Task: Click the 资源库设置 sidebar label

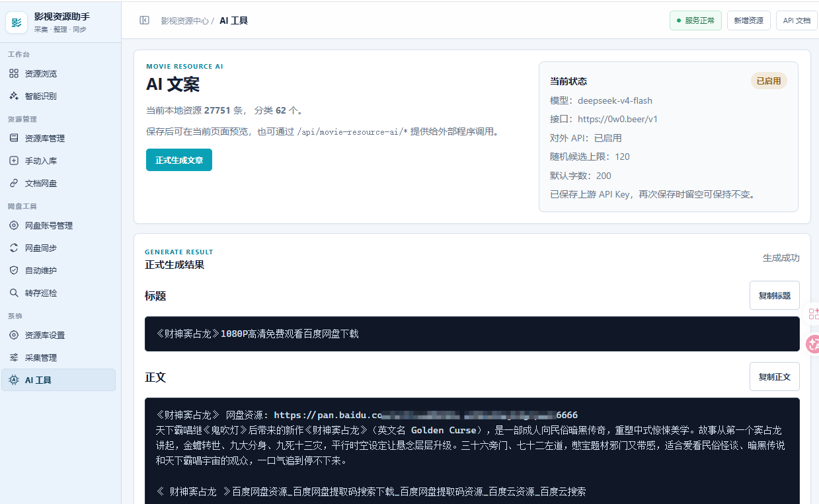Action: [x=45, y=335]
